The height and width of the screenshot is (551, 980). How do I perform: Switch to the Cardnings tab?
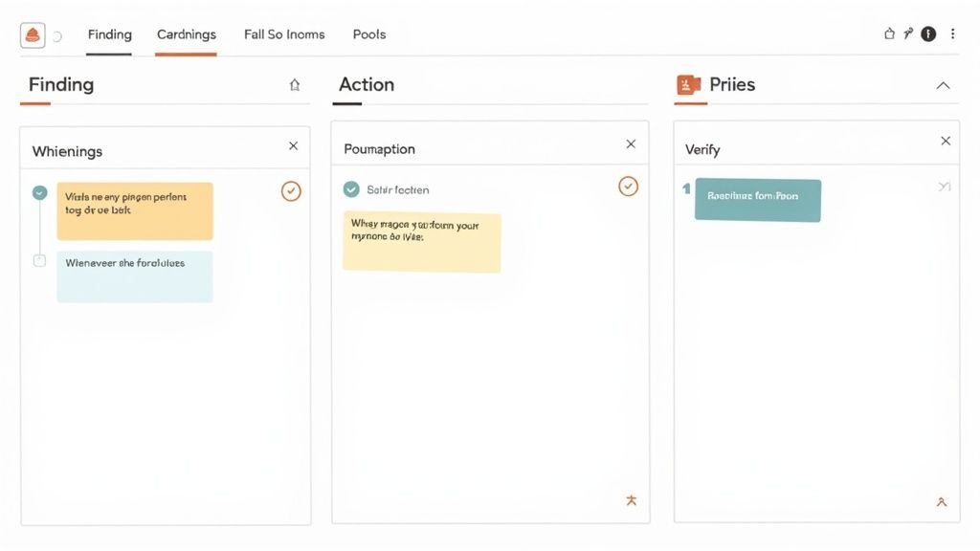(x=186, y=33)
